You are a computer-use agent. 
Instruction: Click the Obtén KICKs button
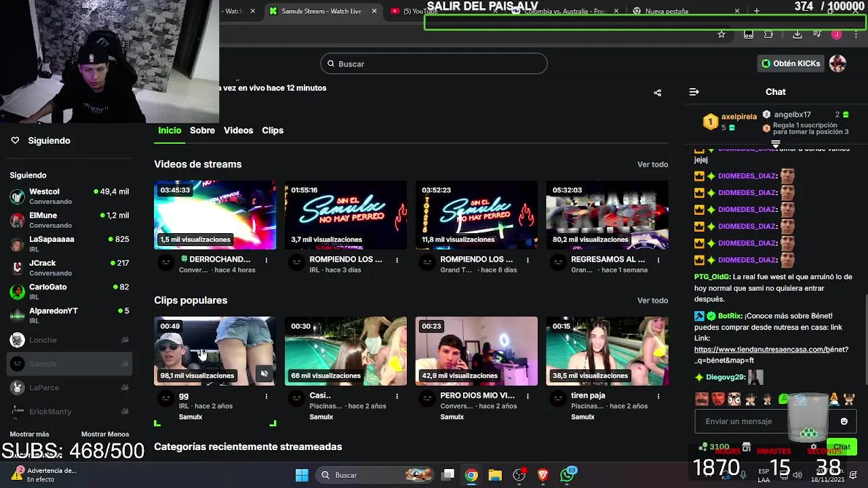pos(791,64)
